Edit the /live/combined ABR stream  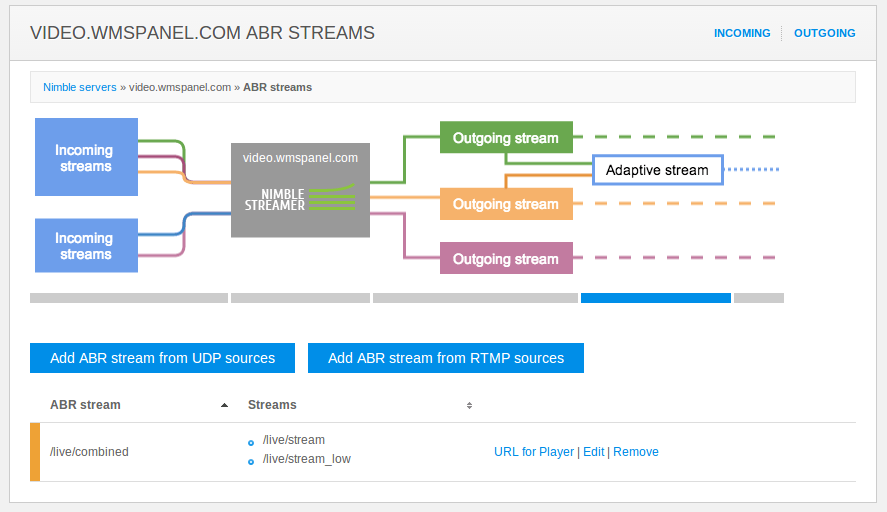click(x=593, y=452)
